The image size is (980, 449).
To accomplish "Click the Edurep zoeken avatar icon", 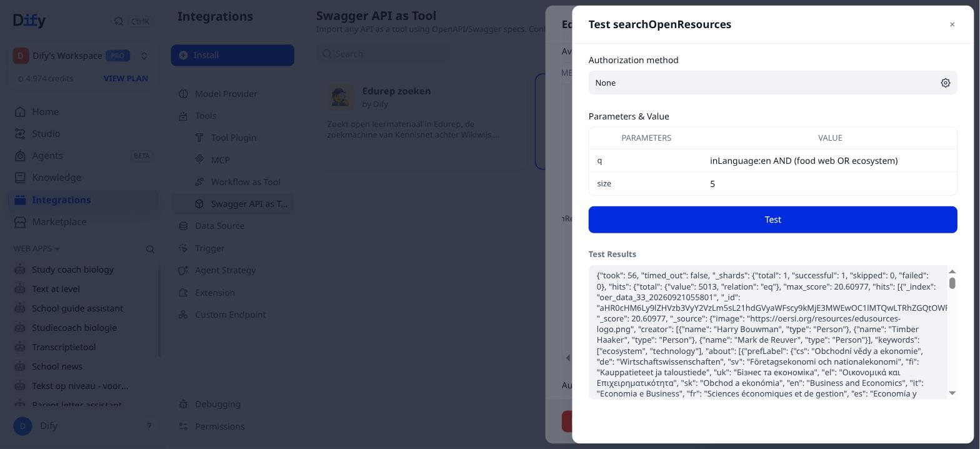I will tap(341, 98).
